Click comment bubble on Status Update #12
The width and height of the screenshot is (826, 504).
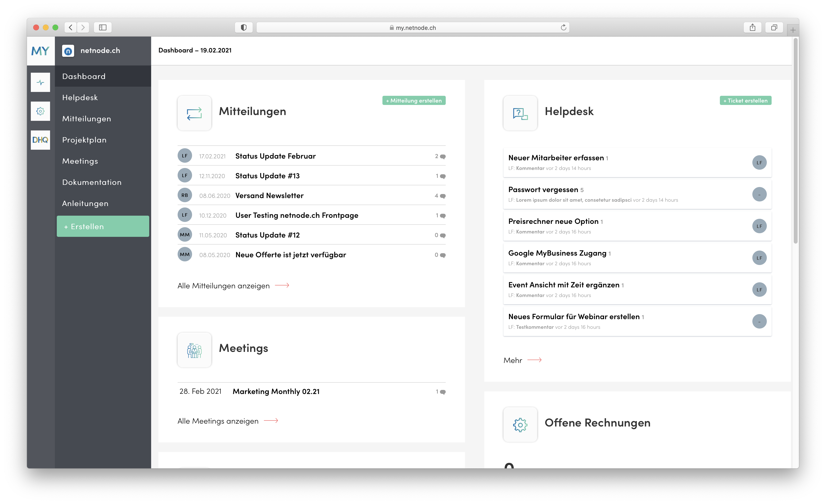(x=443, y=236)
